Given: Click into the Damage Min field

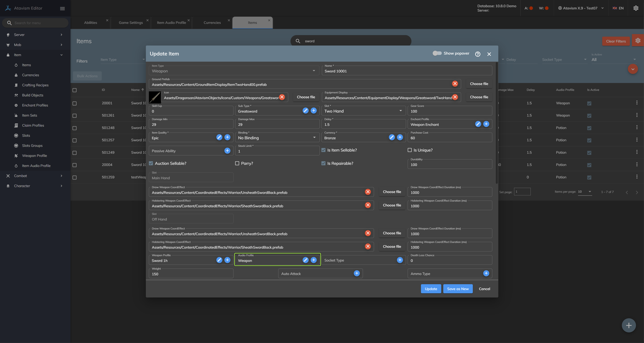Looking at the screenshot, I should click(x=191, y=124).
